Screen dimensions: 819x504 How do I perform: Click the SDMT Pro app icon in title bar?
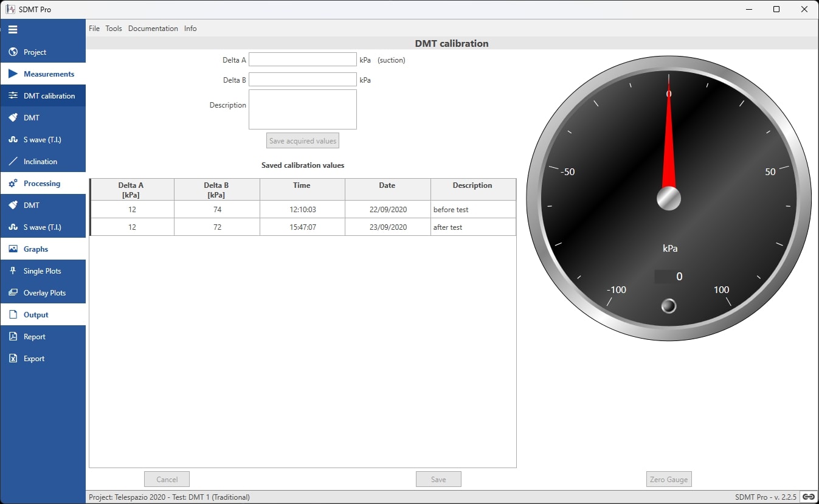[10, 9]
